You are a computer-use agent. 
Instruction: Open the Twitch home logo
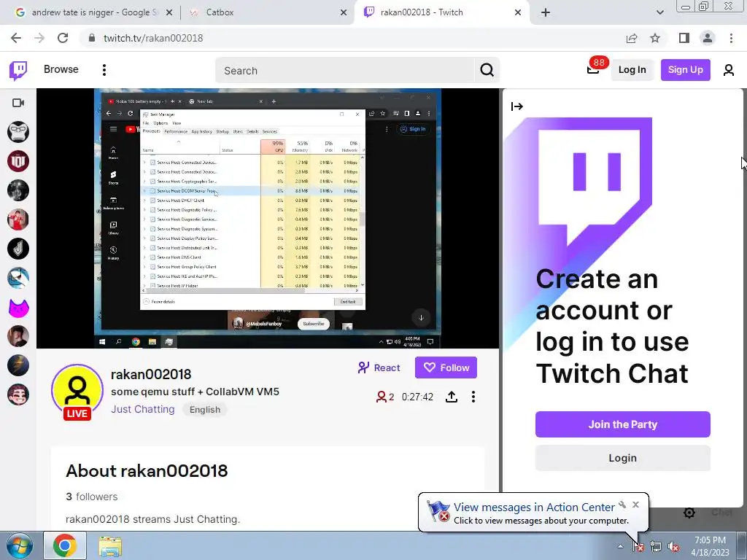[18, 71]
